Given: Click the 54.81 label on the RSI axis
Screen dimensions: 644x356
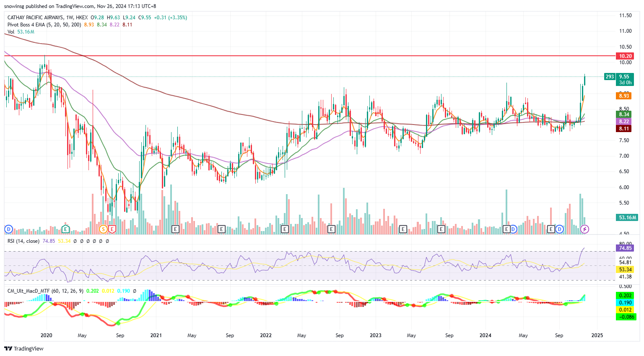Looking at the screenshot, I should pos(625,262).
